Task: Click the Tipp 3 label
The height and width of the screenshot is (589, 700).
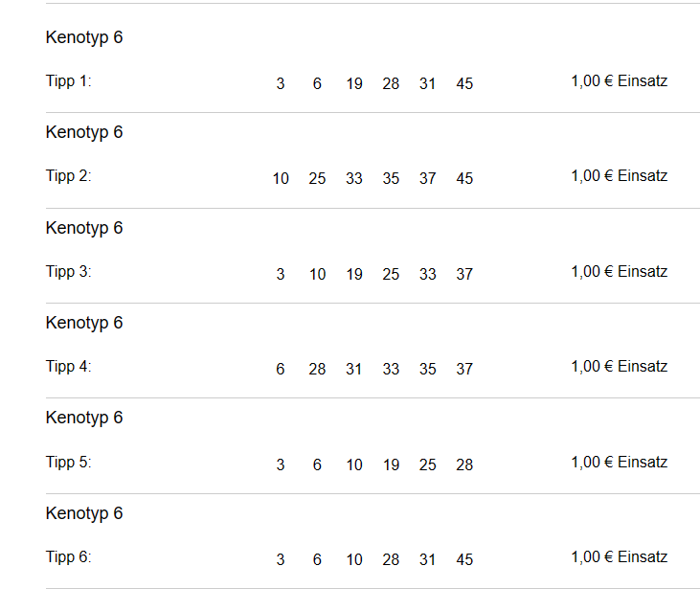Action: 68,272
